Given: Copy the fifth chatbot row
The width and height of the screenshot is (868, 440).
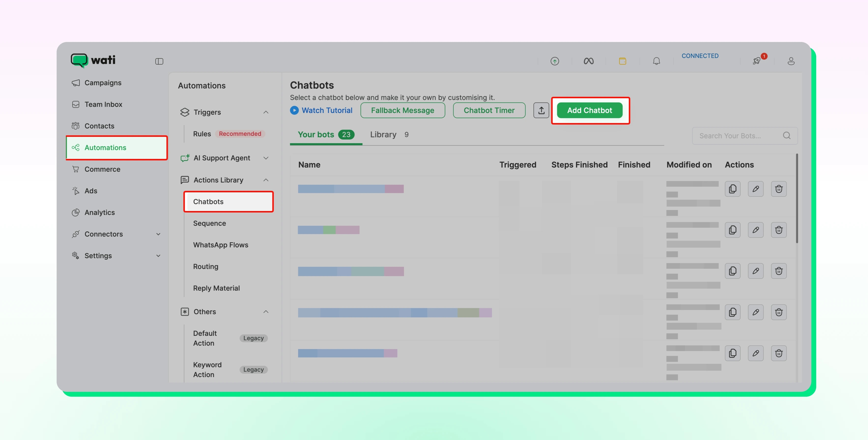Looking at the screenshot, I should (733, 354).
